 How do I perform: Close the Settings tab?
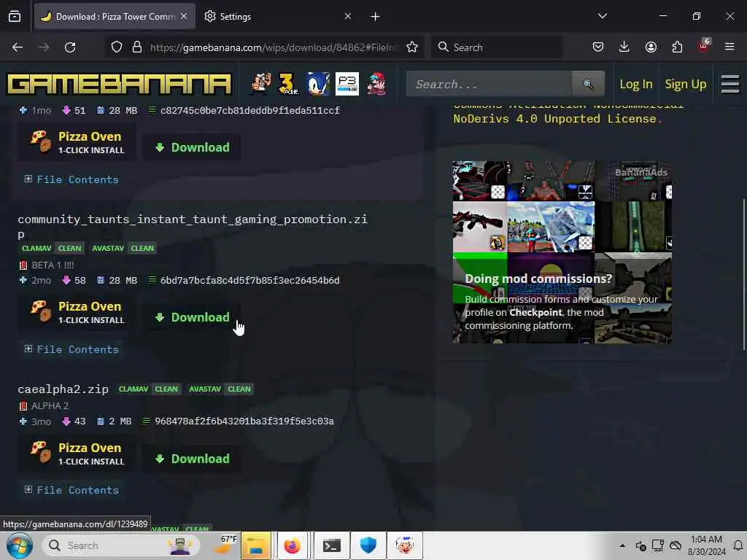[x=348, y=17]
